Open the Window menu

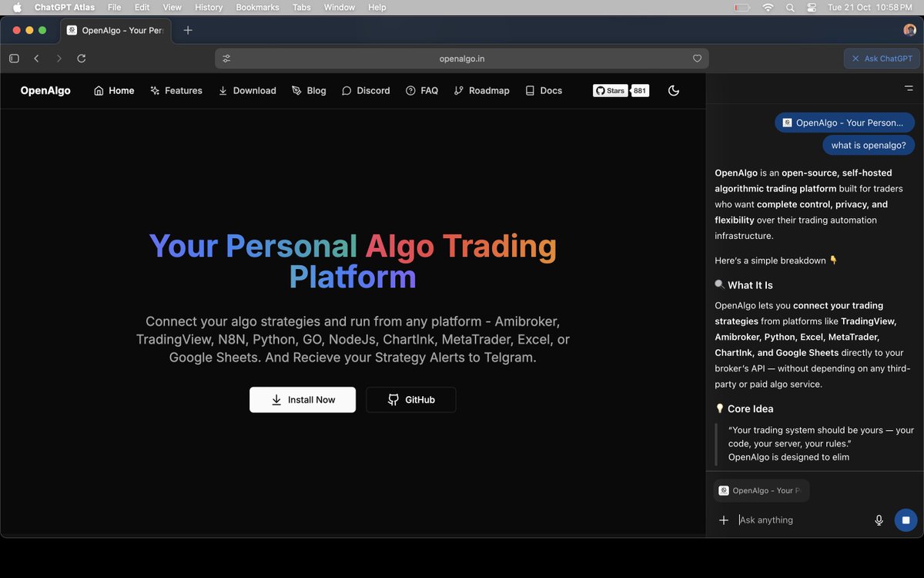point(340,7)
